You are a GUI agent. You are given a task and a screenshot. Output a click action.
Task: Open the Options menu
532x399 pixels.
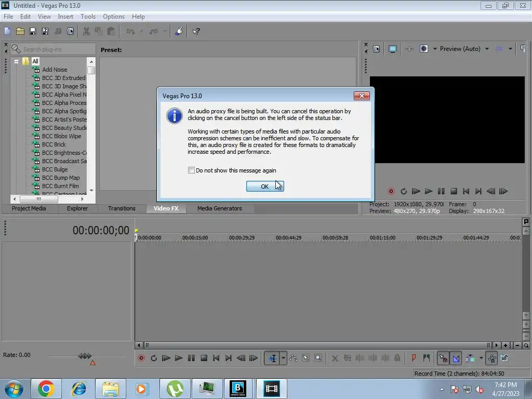pyautogui.click(x=114, y=17)
